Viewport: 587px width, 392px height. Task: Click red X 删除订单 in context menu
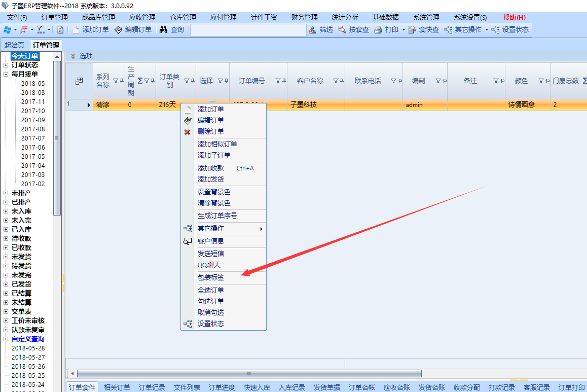click(x=187, y=132)
